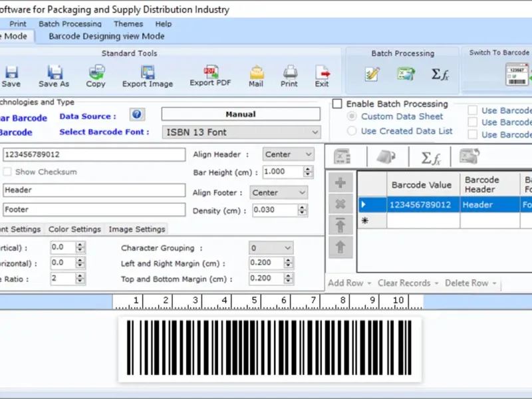Click the Mail envelope icon
This screenshot has width=532, height=399.
click(x=256, y=73)
